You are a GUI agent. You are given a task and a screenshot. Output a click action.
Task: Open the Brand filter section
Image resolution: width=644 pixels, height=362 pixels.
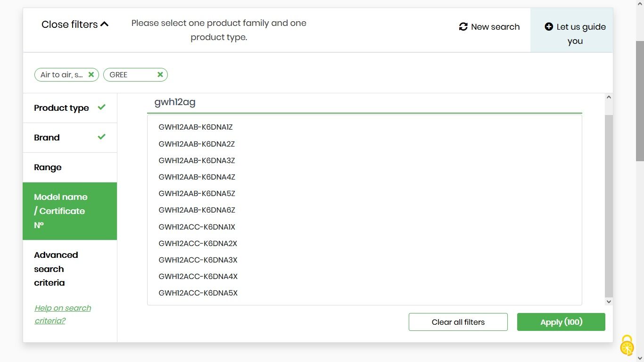(x=70, y=138)
